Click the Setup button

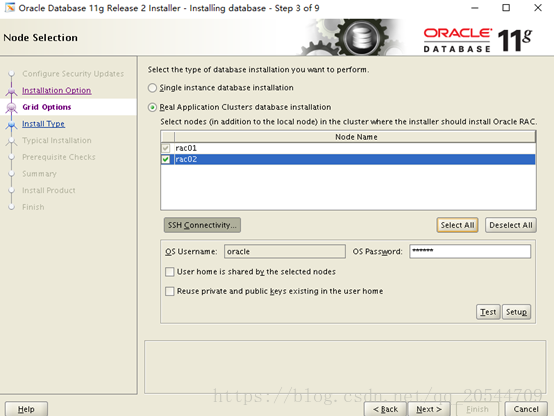516,312
